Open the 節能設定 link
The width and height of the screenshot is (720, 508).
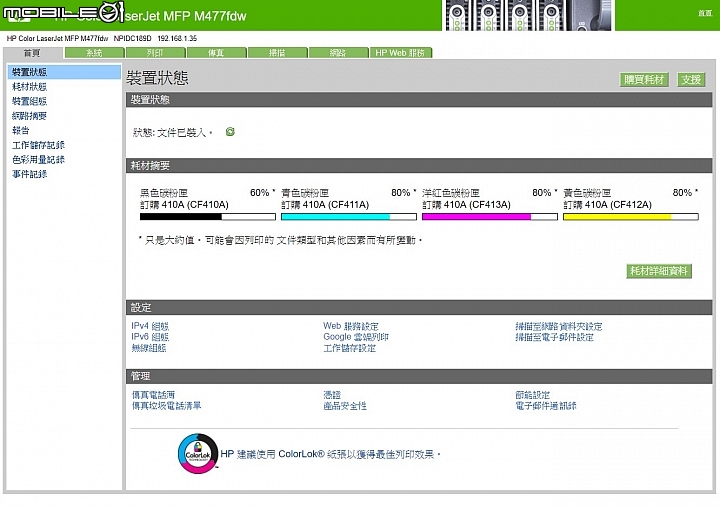(533, 395)
